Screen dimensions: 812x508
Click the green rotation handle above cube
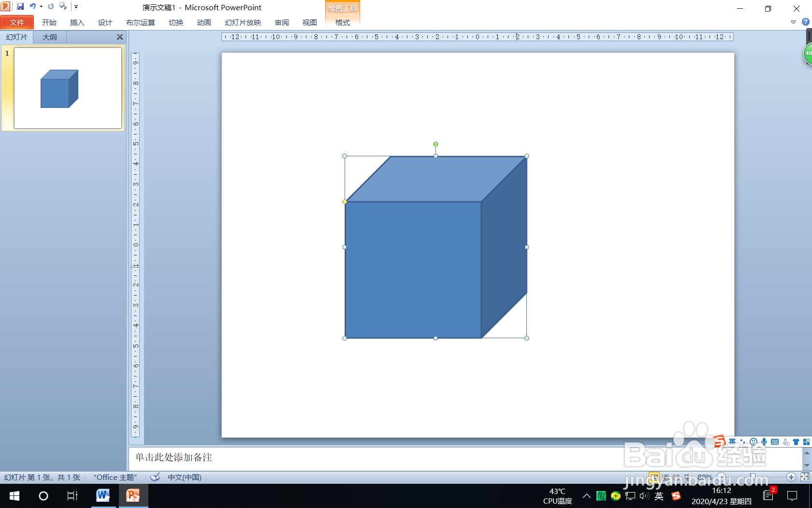(x=435, y=144)
